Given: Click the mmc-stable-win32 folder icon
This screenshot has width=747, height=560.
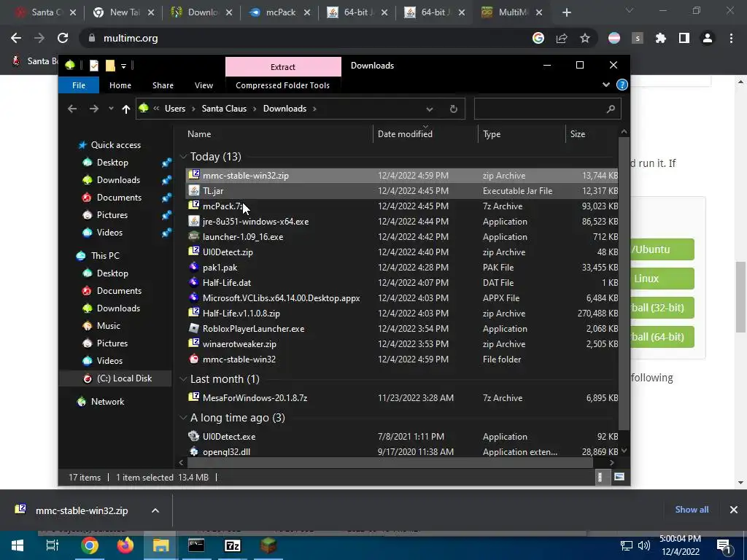Looking at the screenshot, I should click(194, 359).
